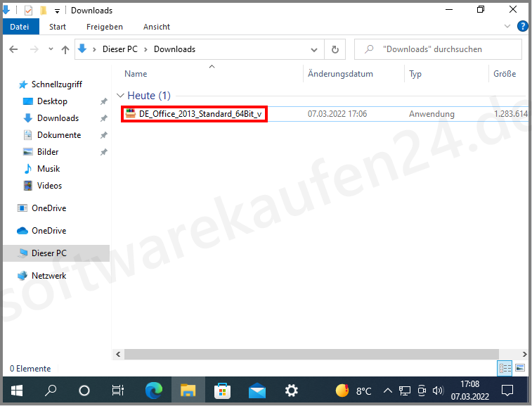Open the Freigeben ribbon tab
The height and width of the screenshot is (406, 532).
(x=105, y=27)
